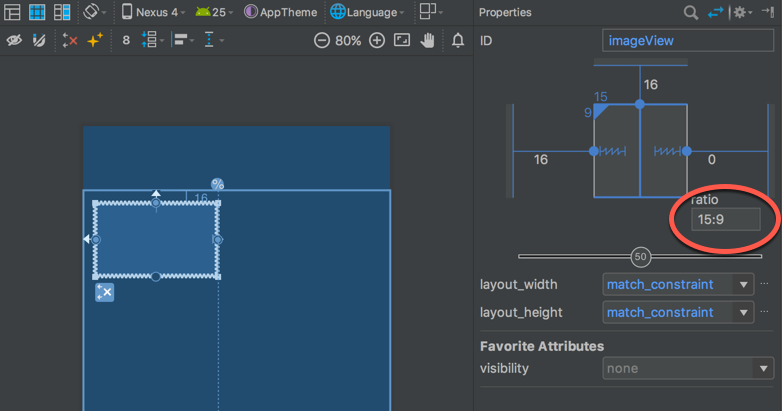Open the warnings bell icon
The image size is (782, 411).
[458, 40]
